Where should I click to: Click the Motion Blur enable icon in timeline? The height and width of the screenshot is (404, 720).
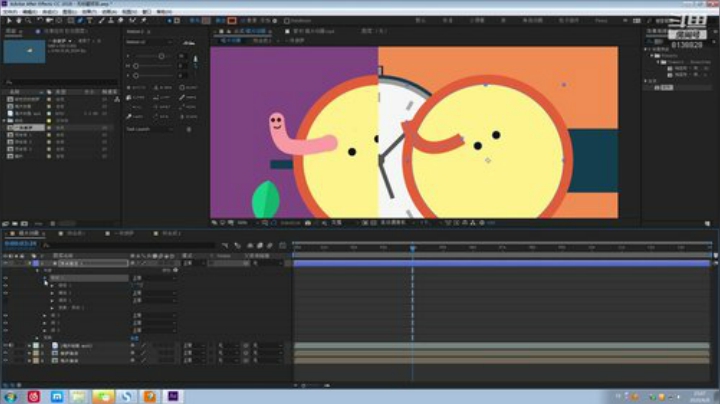270,246
